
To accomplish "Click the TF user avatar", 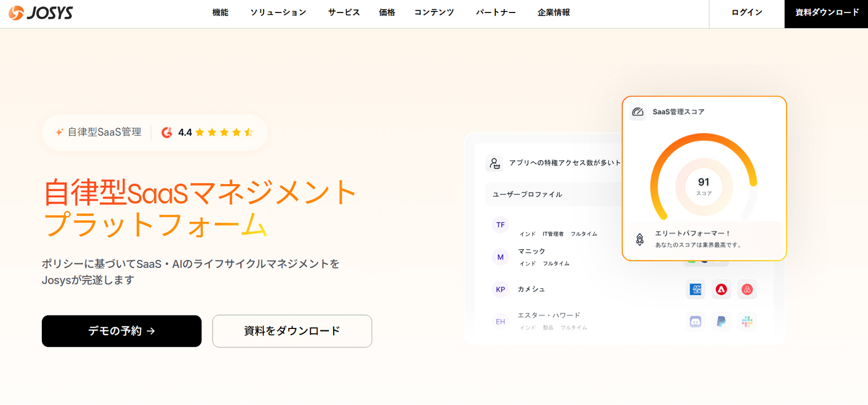I will [500, 225].
